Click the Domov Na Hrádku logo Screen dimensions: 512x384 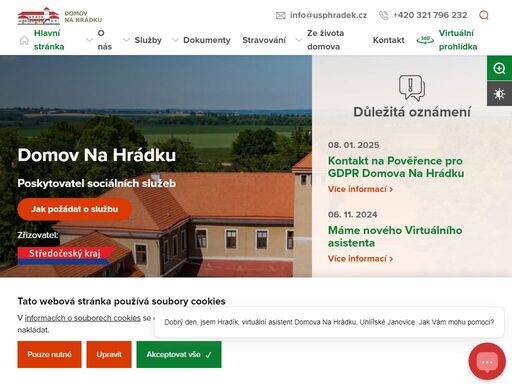60,16
